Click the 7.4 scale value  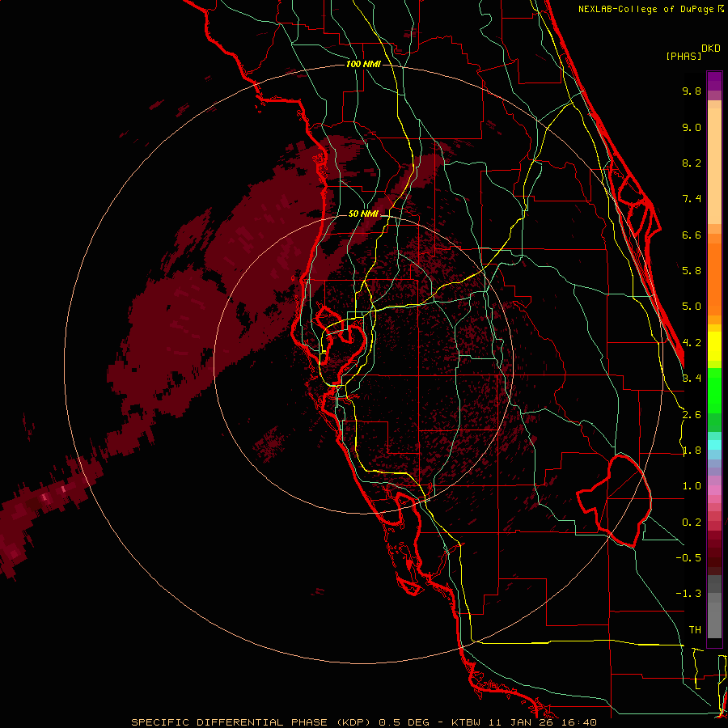click(x=692, y=199)
